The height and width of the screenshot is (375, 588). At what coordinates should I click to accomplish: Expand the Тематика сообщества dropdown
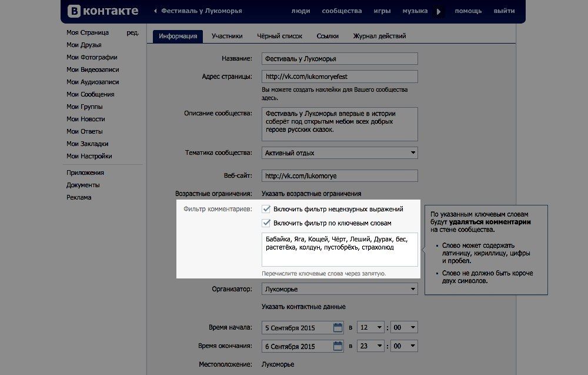point(339,153)
